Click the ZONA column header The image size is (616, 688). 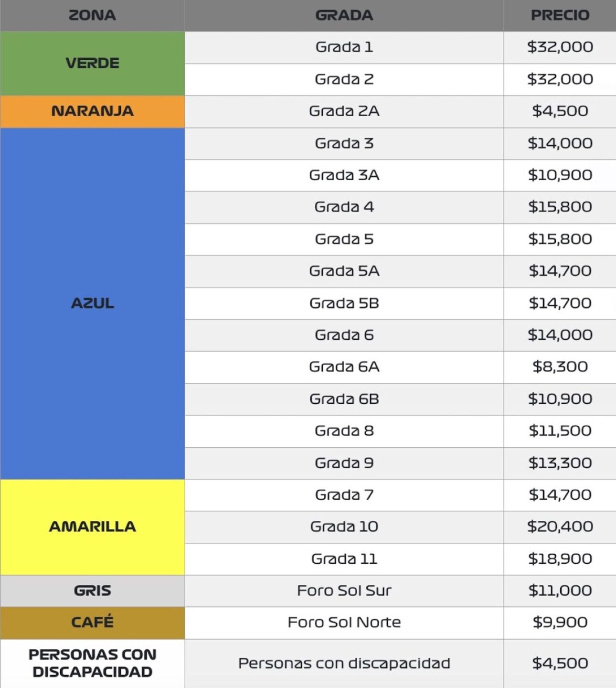click(92, 15)
